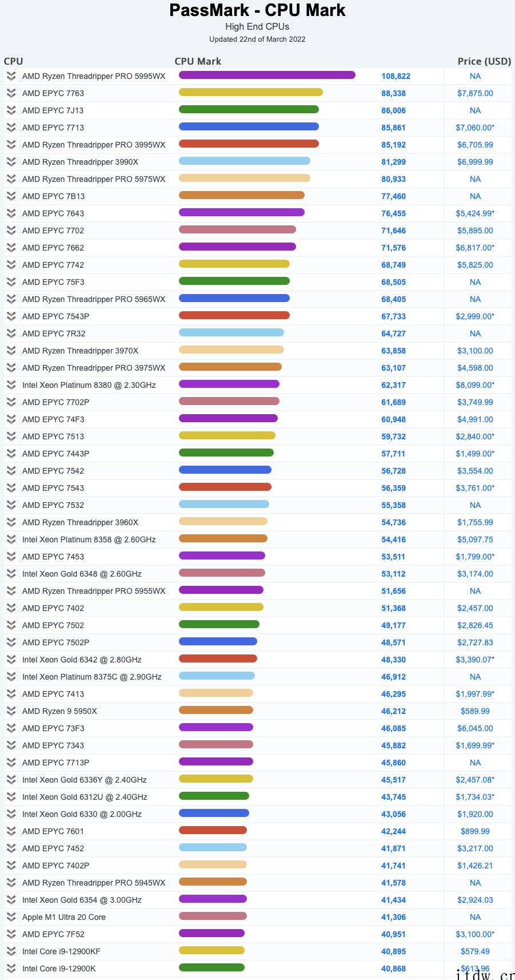Click the 62,317 CPU Mark score
The height and width of the screenshot is (980, 515).
click(x=394, y=385)
